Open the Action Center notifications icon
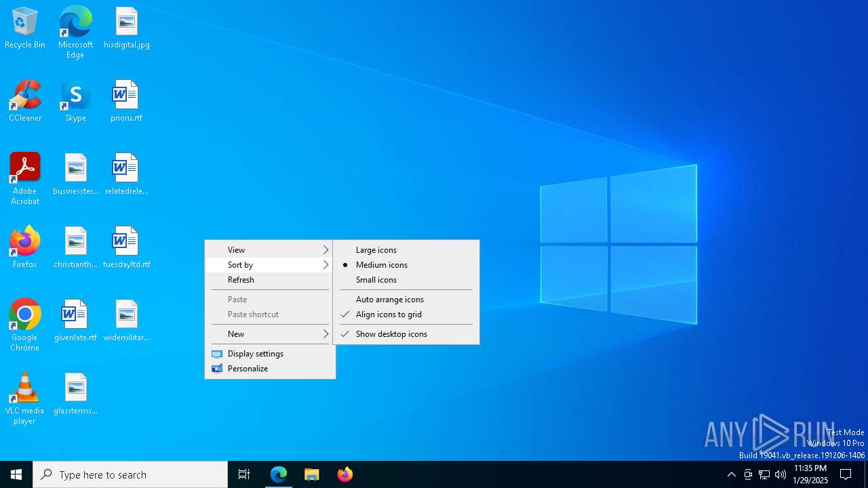The width and height of the screenshot is (868, 488). pos(846,474)
